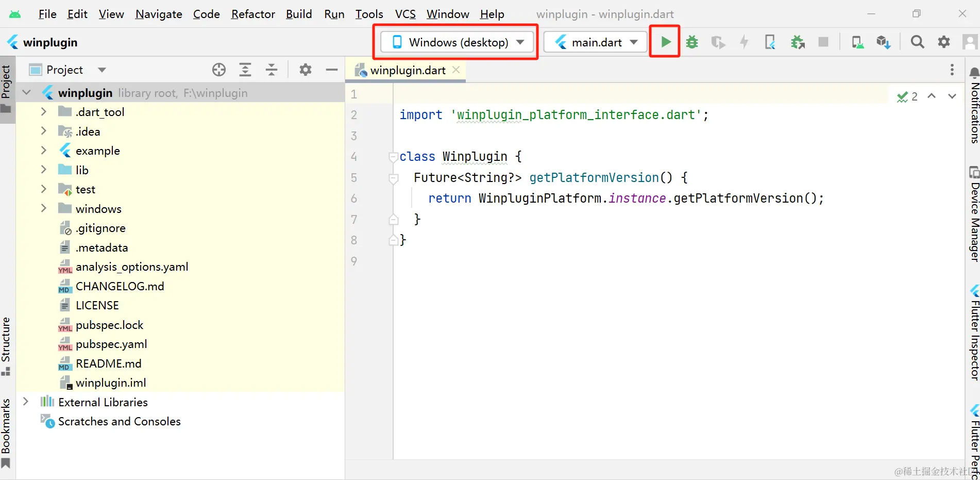Screen dimensions: 980x480
Task: Fold the Winplugin class at line 4
Action: pyautogui.click(x=393, y=157)
